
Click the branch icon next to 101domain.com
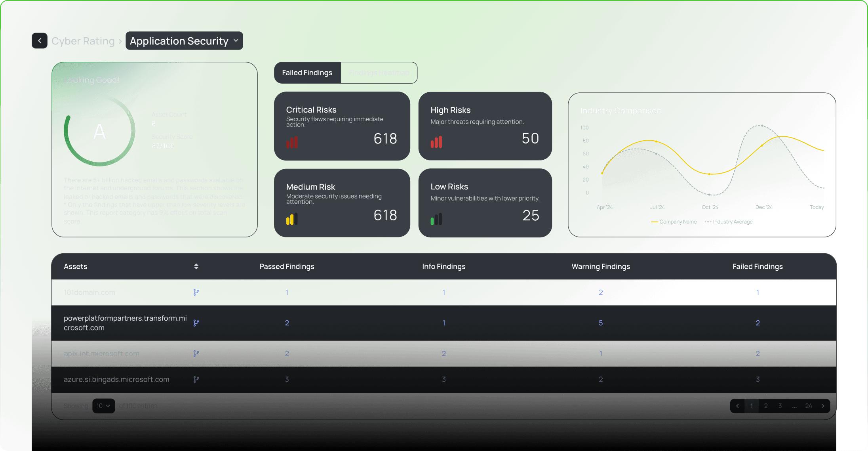point(196,292)
